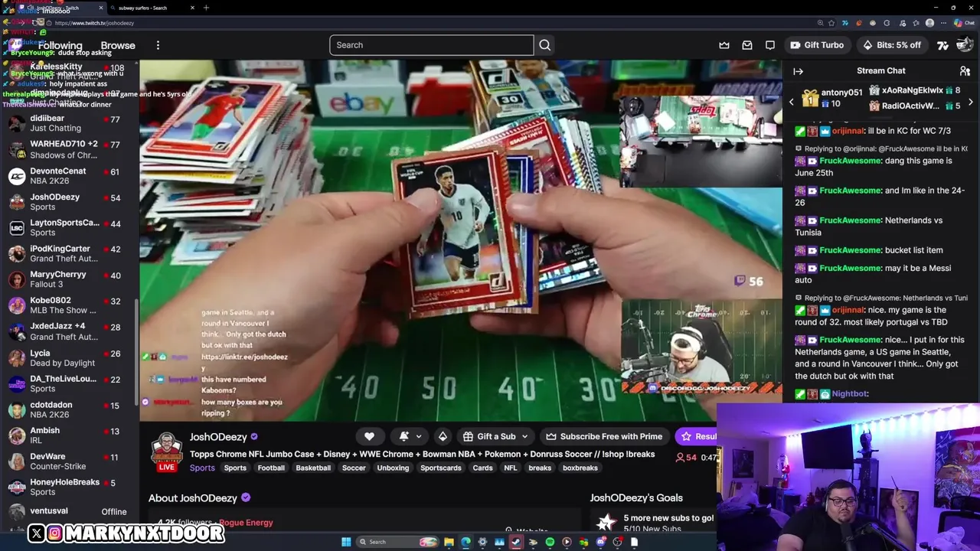Click Rogue Energy link in About
This screenshot has width=980, height=551.
(246, 523)
